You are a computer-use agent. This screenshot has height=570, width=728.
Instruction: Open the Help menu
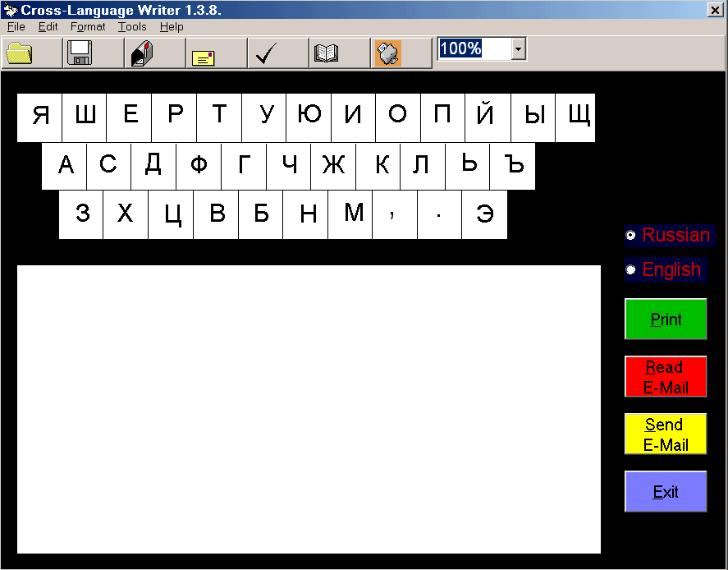point(172,27)
